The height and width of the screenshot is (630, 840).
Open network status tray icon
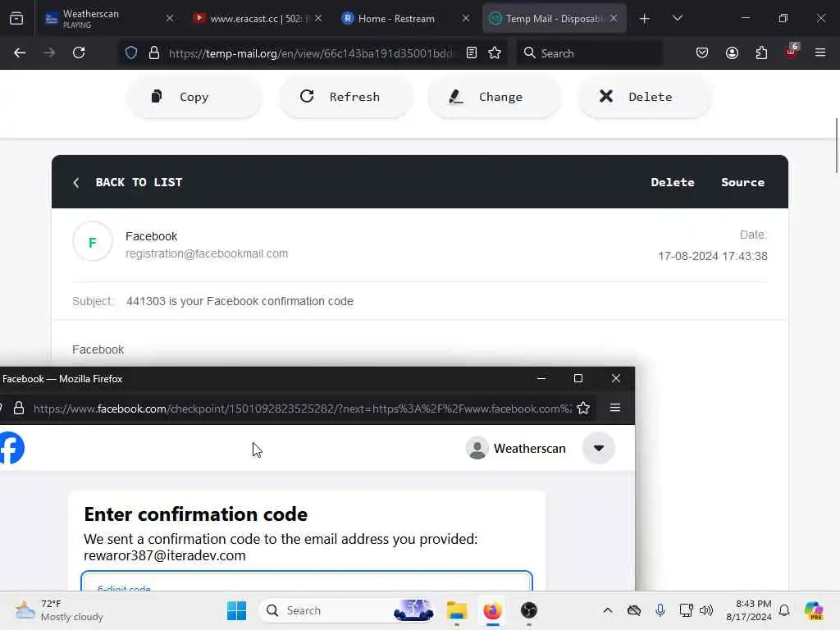point(686,610)
